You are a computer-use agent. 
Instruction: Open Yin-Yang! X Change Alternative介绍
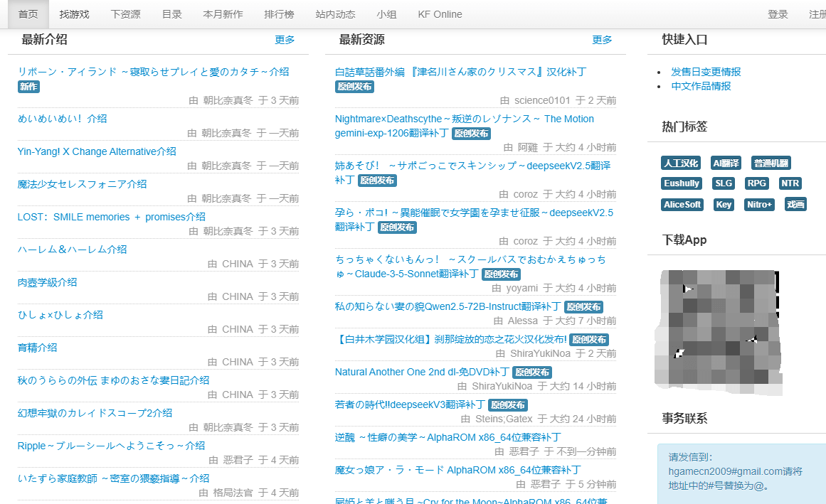click(97, 151)
